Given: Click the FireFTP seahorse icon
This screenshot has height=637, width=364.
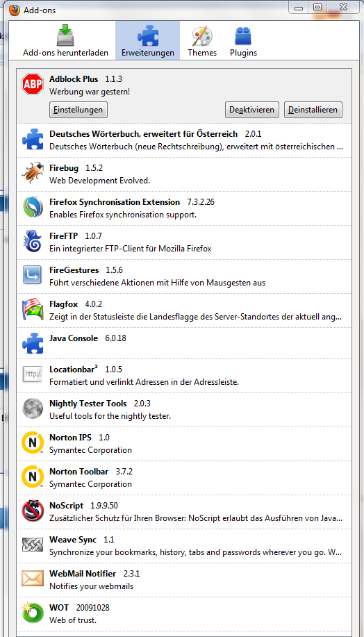Looking at the screenshot, I should pyautogui.click(x=33, y=241).
